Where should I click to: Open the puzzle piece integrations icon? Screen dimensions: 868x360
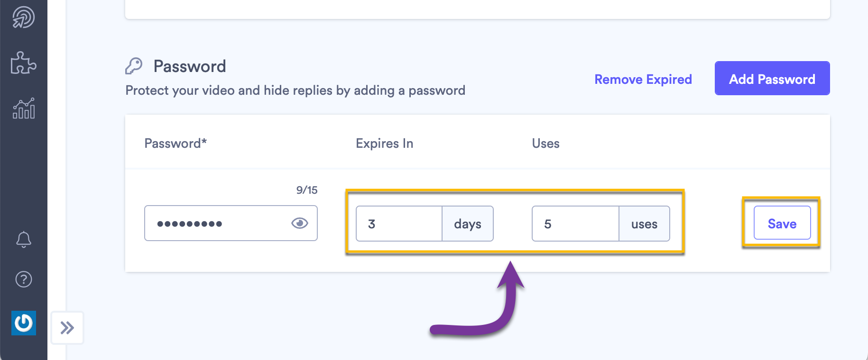[x=23, y=63]
